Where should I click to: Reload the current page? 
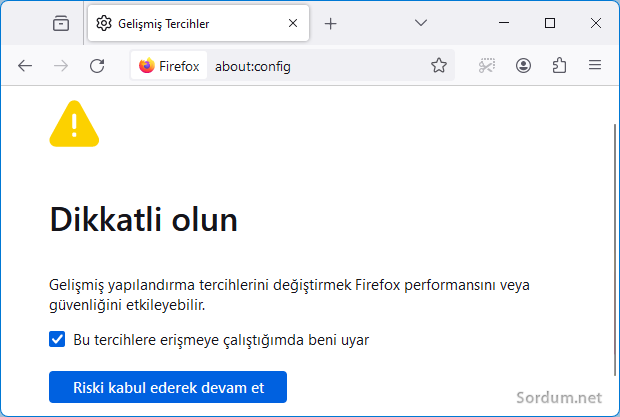pos(97,66)
